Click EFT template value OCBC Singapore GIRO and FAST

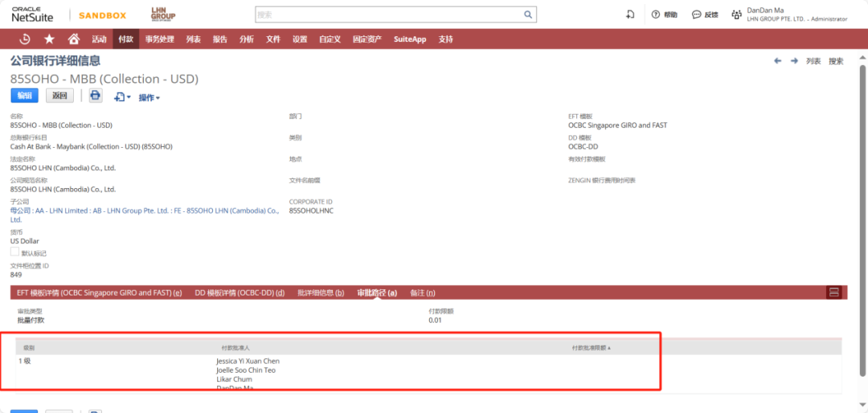618,125
